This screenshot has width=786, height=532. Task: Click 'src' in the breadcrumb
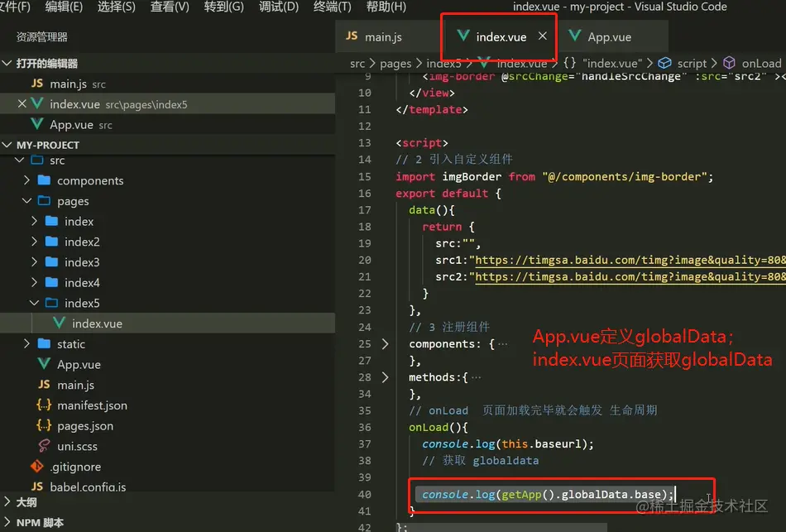357,64
